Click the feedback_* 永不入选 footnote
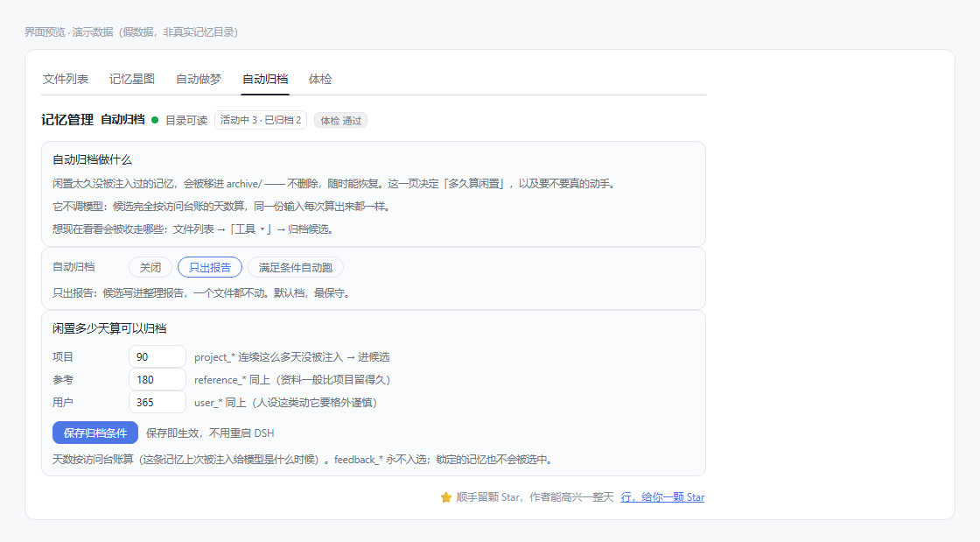This screenshot has height=542, width=980. [304, 460]
